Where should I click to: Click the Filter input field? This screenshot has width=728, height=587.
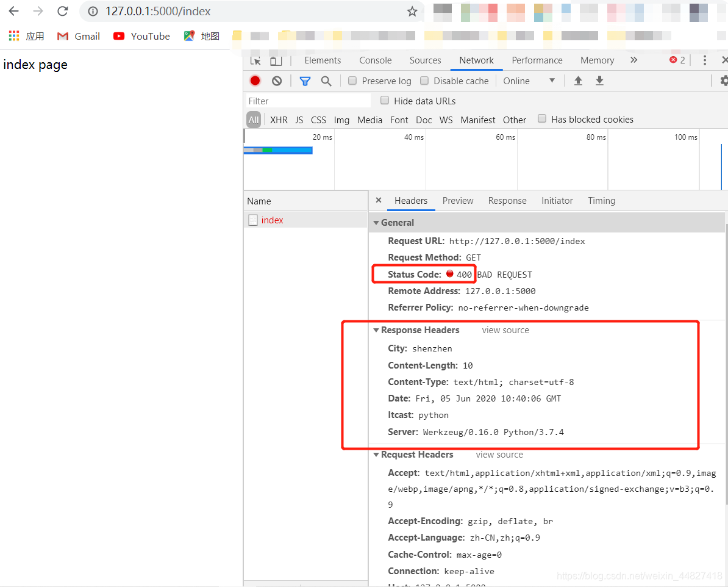pos(309,101)
